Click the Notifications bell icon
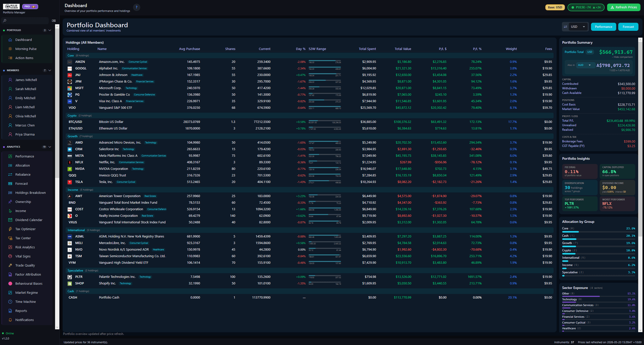This screenshot has width=644, height=345. [x=10, y=320]
